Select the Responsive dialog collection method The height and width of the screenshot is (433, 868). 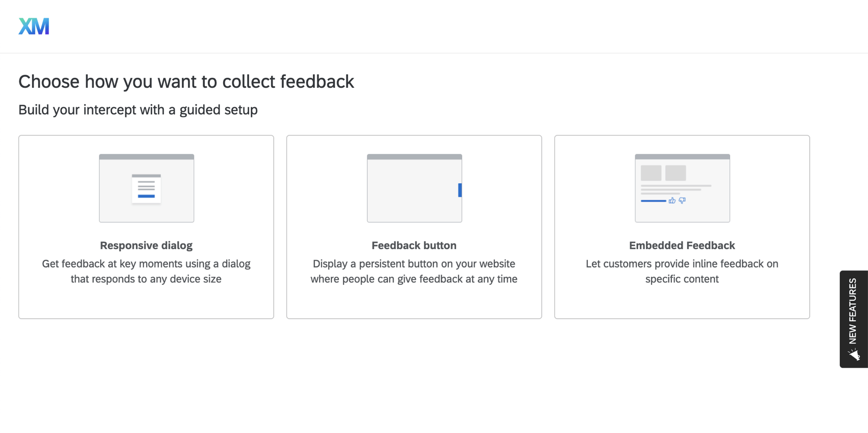(x=146, y=227)
